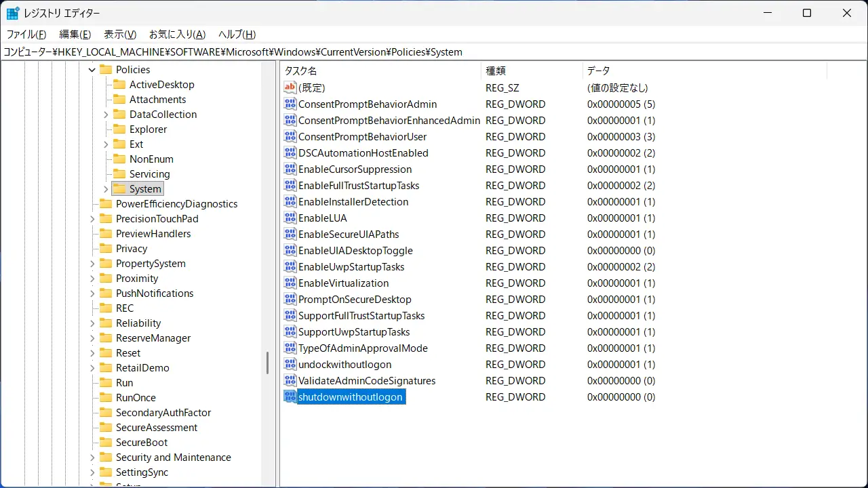The height and width of the screenshot is (488, 868).
Task: Click the folder icon of Explorer key
Action: (x=119, y=129)
